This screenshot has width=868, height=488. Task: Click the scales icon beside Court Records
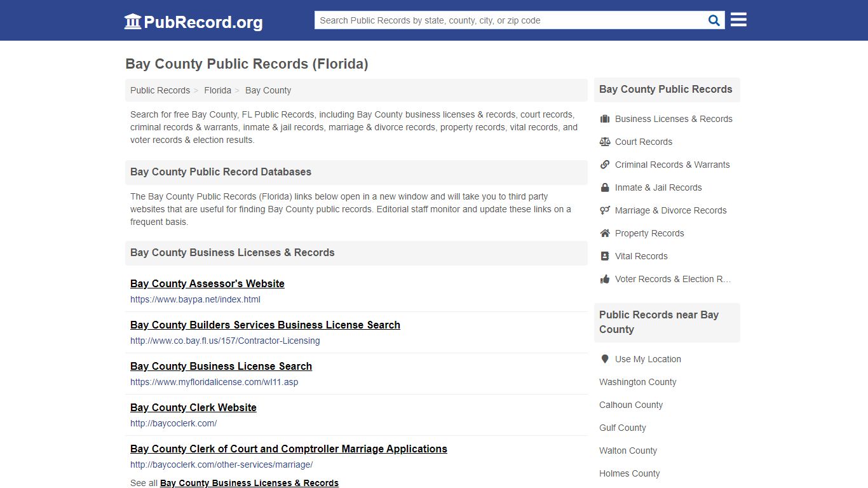(605, 142)
